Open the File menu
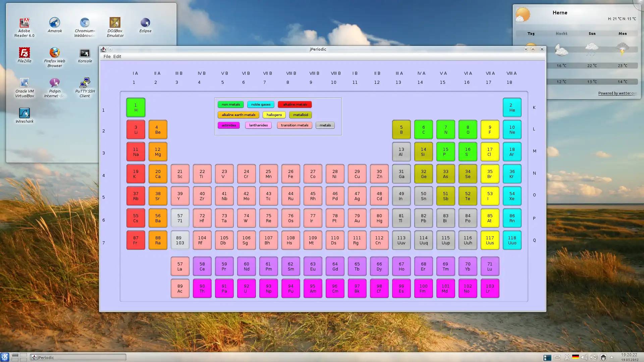 107,57
